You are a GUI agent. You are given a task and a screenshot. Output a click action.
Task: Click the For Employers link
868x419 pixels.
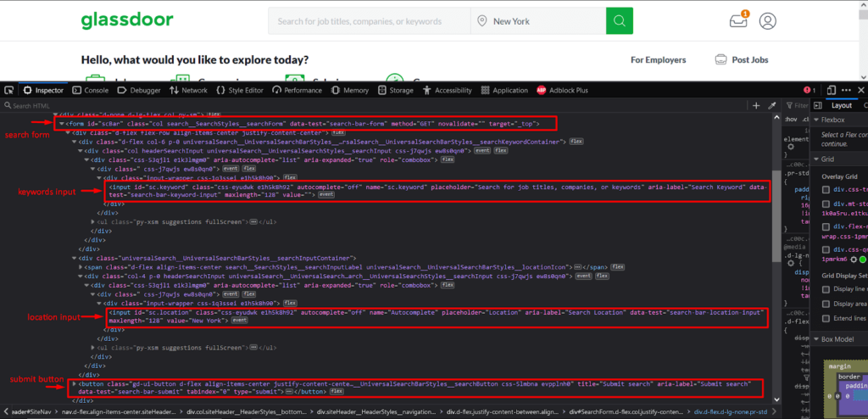tap(660, 60)
